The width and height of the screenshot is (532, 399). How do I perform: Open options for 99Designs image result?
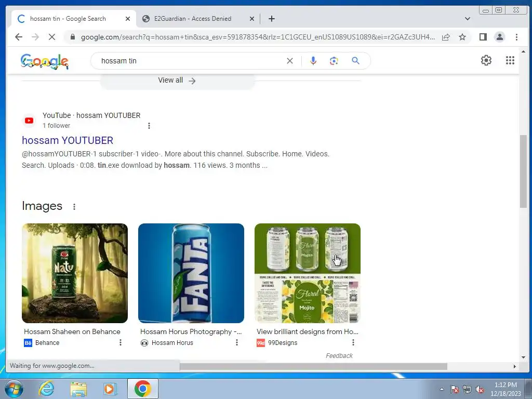pyautogui.click(x=353, y=343)
